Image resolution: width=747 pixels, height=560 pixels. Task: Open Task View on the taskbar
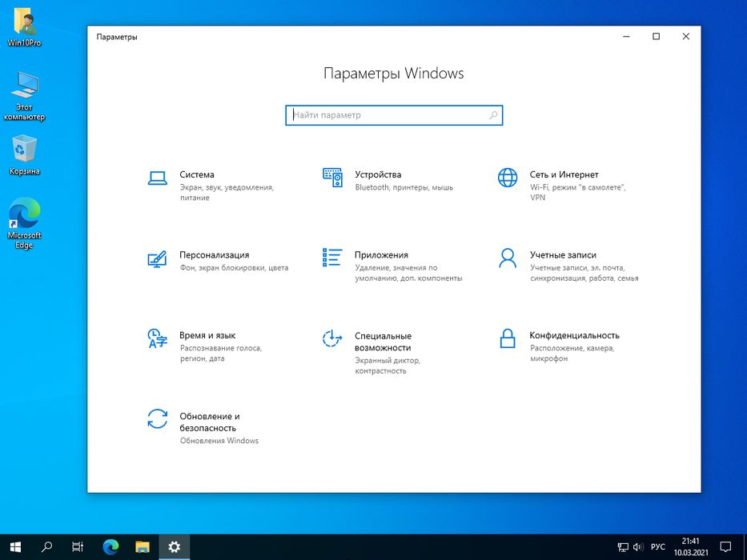(x=78, y=547)
